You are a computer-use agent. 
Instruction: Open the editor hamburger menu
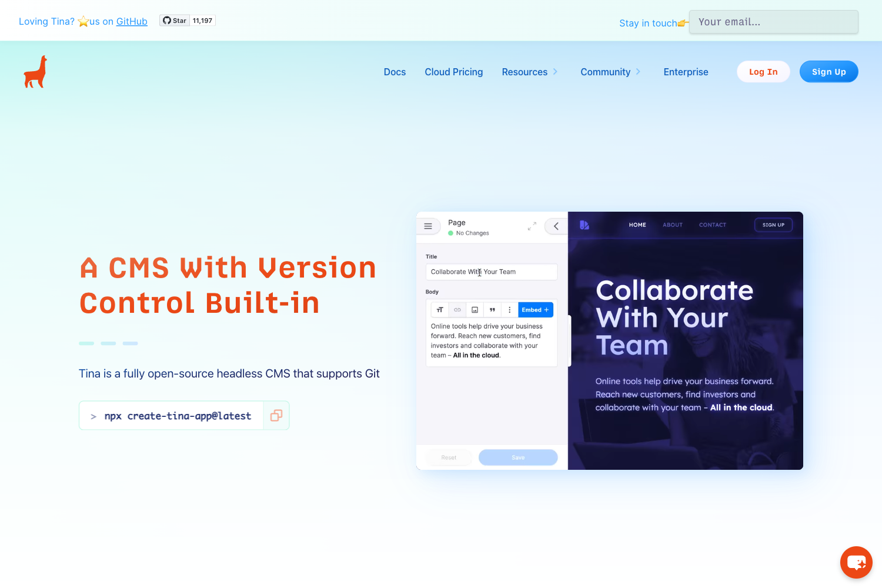pos(429,226)
